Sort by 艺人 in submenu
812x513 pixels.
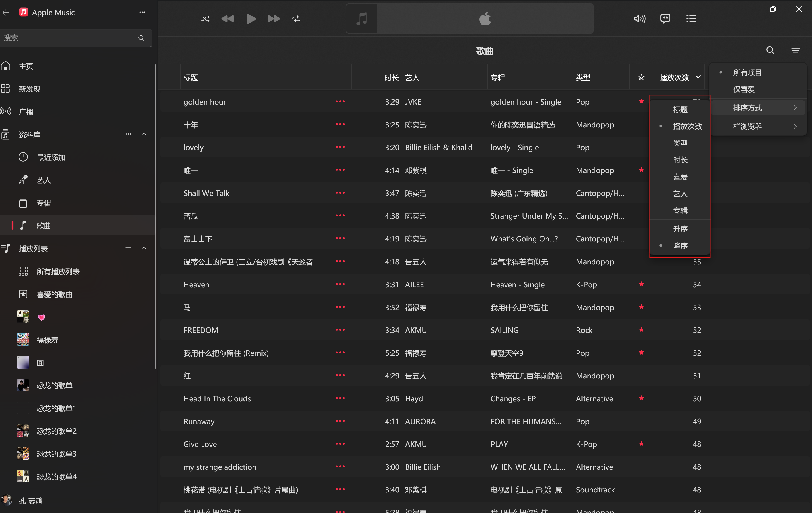pos(680,194)
